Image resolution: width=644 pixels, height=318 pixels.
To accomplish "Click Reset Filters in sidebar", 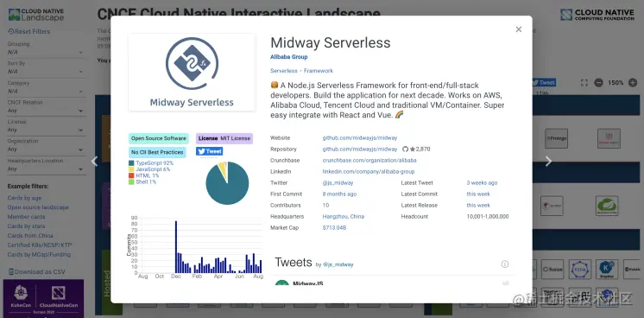I will [x=28, y=32].
